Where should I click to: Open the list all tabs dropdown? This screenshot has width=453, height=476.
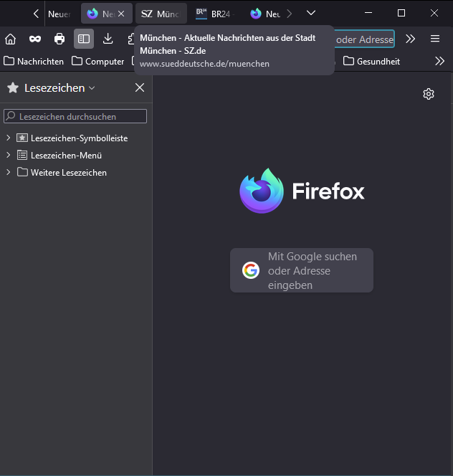pos(311,13)
